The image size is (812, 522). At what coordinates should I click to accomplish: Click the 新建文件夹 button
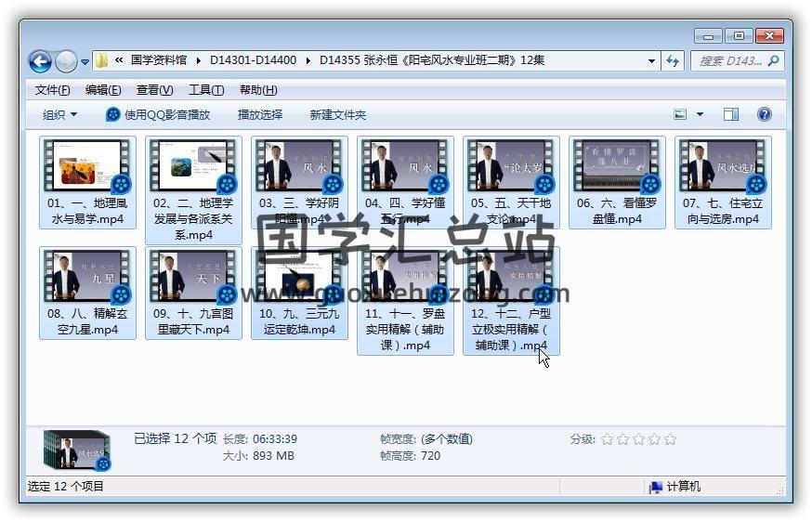tap(337, 114)
